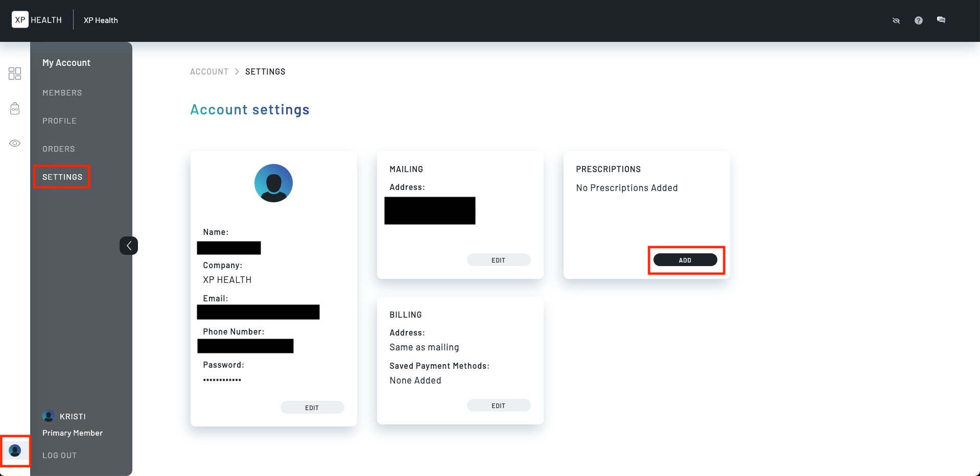This screenshot has height=476, width=980.
Task: Edit the mailing address
Action: [x=498, y=260]
